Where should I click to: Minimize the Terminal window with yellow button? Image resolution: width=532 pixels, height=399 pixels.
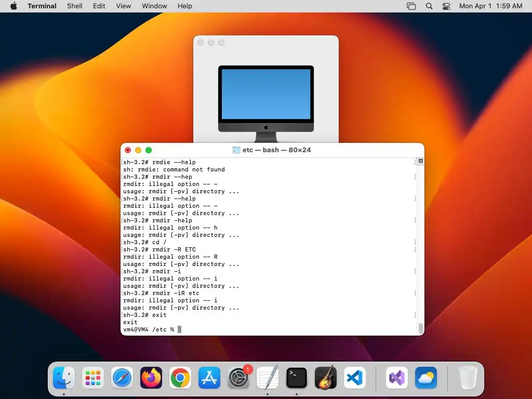[x=138, y=150]
